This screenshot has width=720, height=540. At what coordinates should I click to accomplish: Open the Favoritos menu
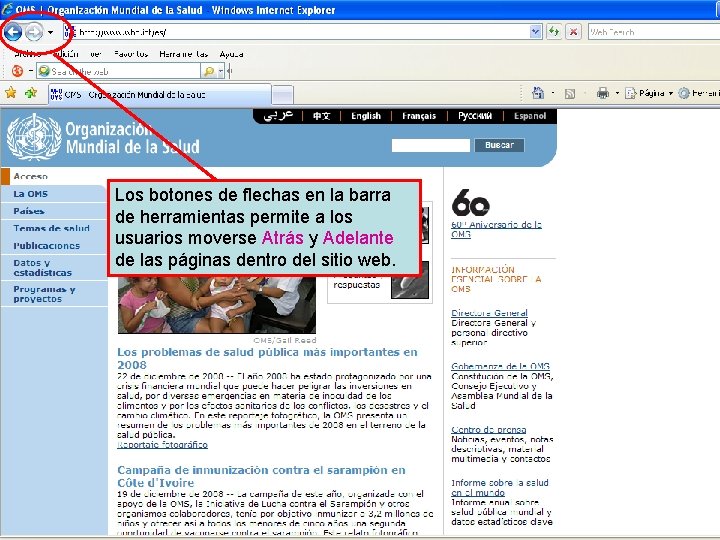(x=131, y=54)
